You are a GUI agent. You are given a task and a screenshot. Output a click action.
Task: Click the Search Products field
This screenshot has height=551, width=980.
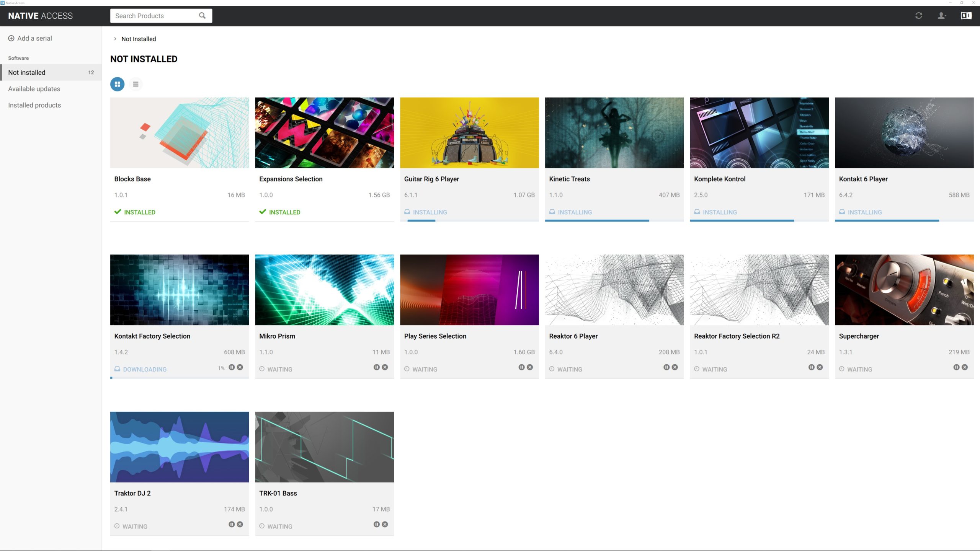pos(161,16)
